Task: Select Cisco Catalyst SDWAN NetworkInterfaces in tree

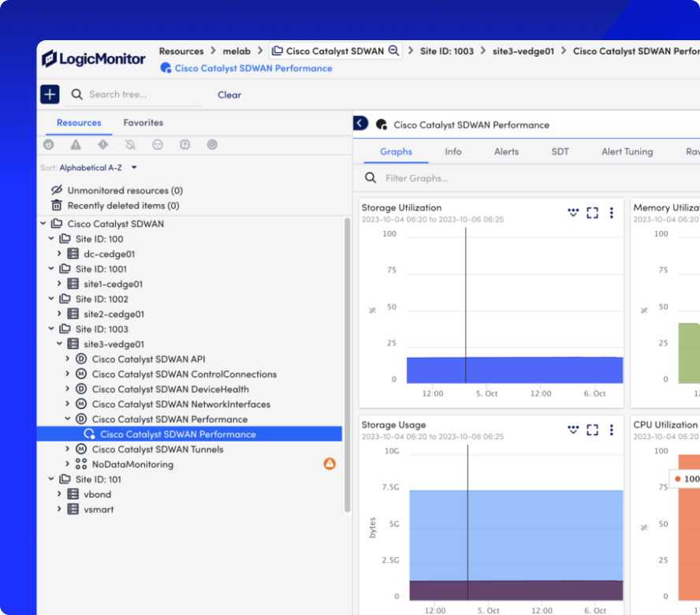Action: (x=181, y=404)
